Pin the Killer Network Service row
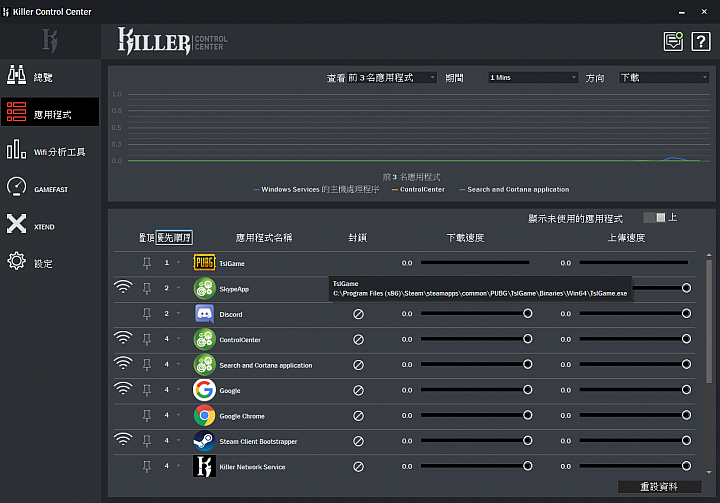This screenshot has height=503, width=720. tap(146, 467)
